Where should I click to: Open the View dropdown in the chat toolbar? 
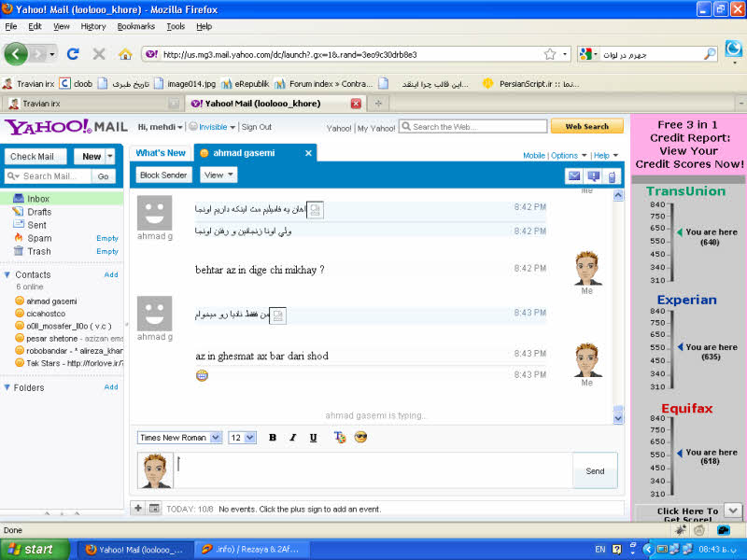218,175
